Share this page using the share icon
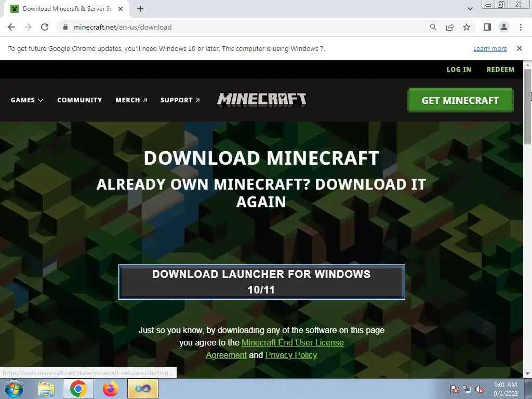Image resolution: width=532 pixels, height=399 pixels. pos(450,27)
